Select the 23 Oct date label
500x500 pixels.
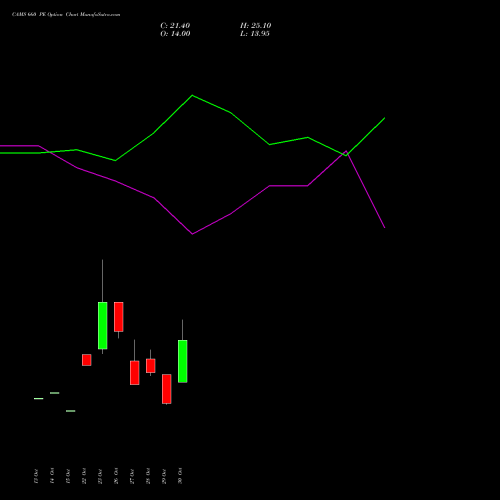pyautogui.click(x=100, y=476)
